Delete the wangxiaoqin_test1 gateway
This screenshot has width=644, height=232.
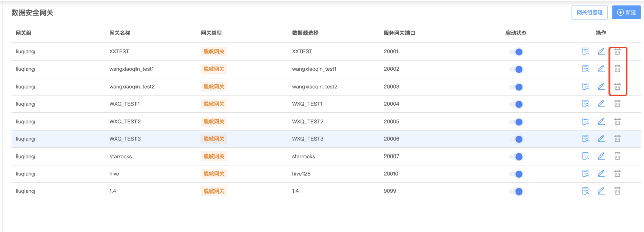click(617, 69)
